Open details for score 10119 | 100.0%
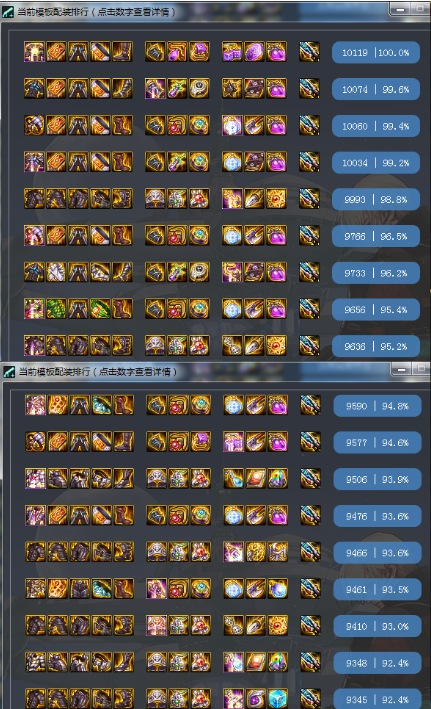The image size is (431, 709). [375, 53]
